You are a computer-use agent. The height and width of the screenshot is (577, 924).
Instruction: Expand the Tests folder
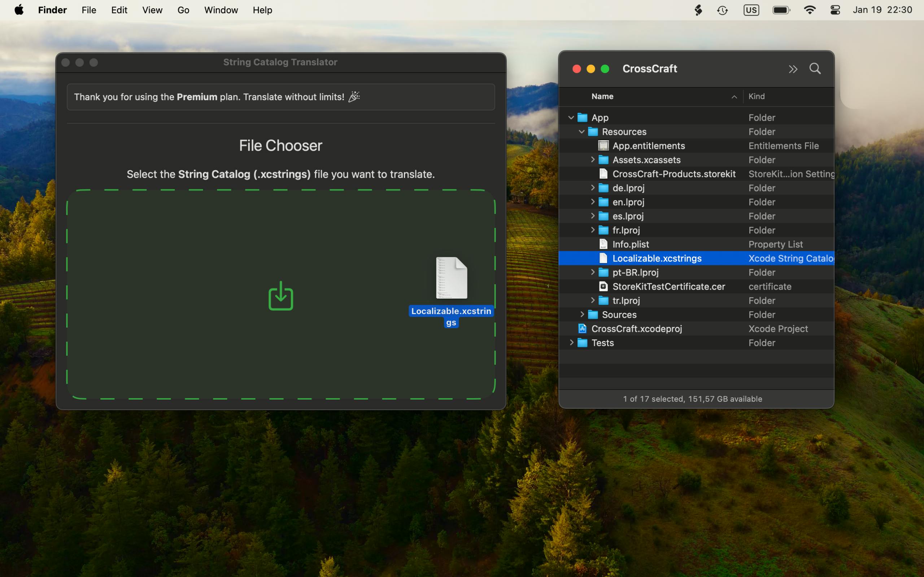pos(571,342)
